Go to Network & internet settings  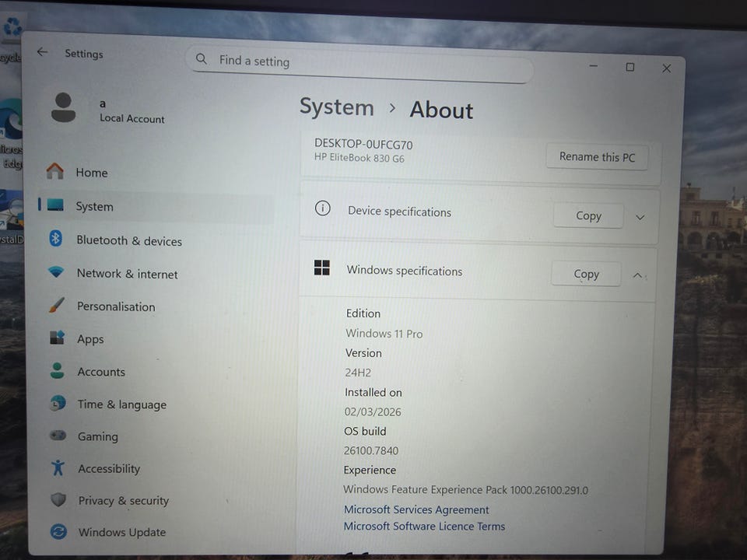[x=157, y=273]
